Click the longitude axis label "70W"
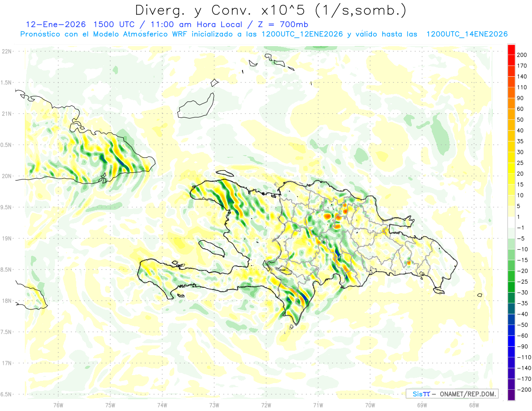Screen dimensions: 532x411 (x=370, y=405)
